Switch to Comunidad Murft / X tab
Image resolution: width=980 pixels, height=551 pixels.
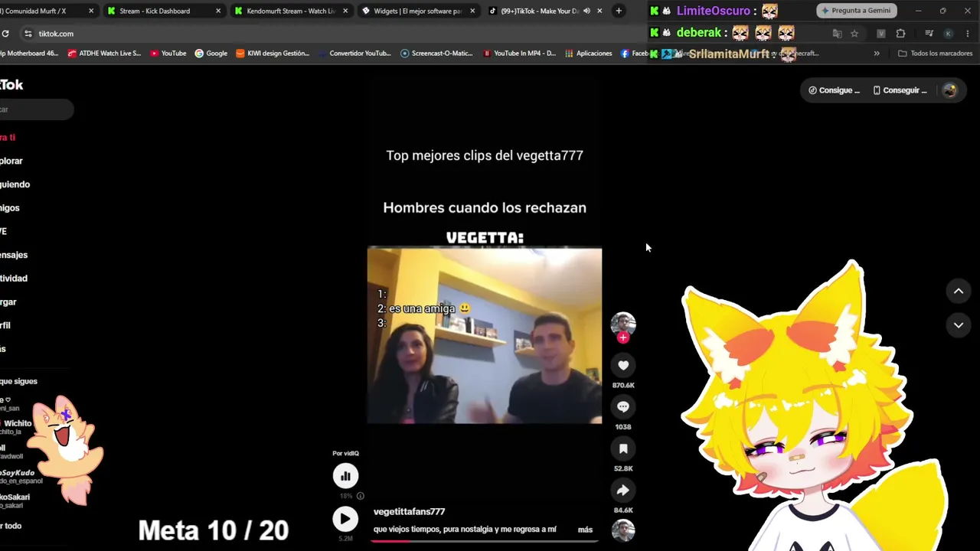46,11
